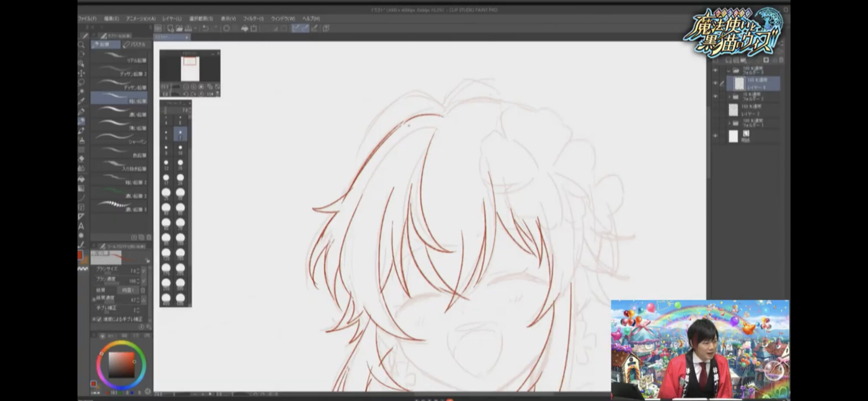Click the clear layer icon in command bar
Viewport: 868px width, 401px height.
227,28
